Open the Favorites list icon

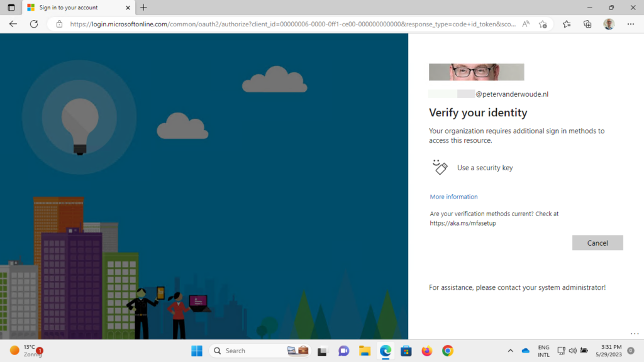pos(567,24)
